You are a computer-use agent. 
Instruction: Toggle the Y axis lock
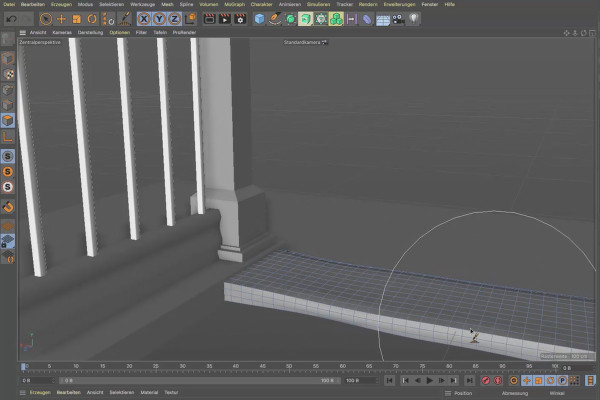tap(159, 19)
